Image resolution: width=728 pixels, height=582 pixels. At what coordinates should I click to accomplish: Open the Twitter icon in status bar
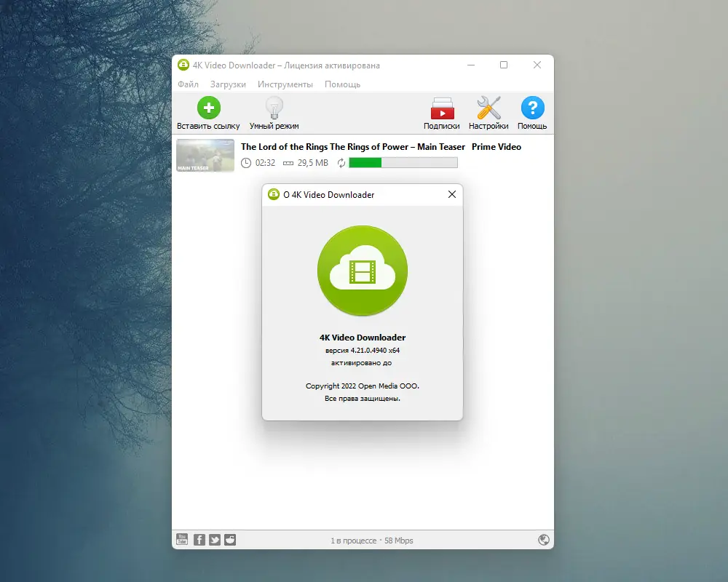pyautogui.click(x=215, y=540)
